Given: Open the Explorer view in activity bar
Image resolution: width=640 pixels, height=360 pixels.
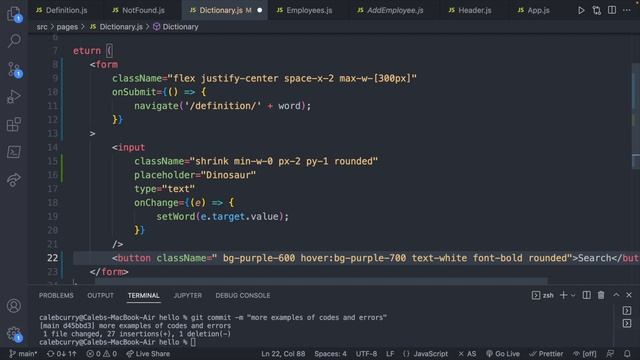Looking at the screenshot, I should pos(14,14).
